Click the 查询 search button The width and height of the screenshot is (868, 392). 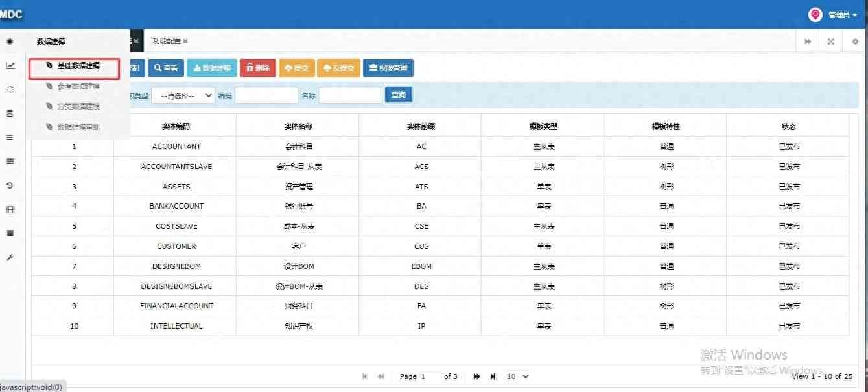(399, 95)
